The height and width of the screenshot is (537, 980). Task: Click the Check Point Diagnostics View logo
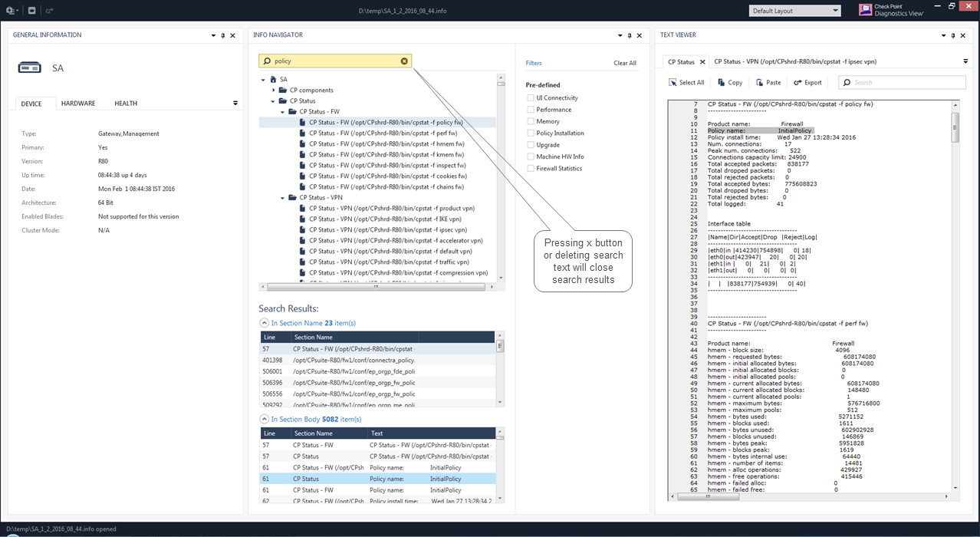tap(890, 10)
